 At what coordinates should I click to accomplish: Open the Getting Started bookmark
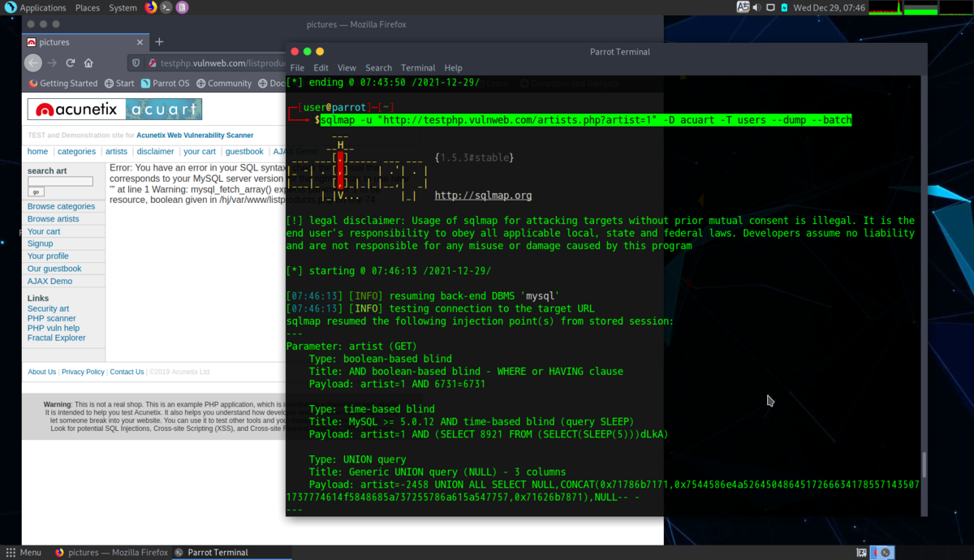click(63, 83)
